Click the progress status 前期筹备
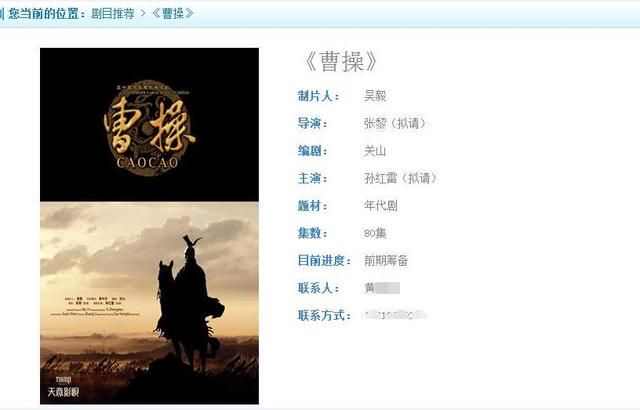This screenshot has width=640, height=410. coord(386,260)
